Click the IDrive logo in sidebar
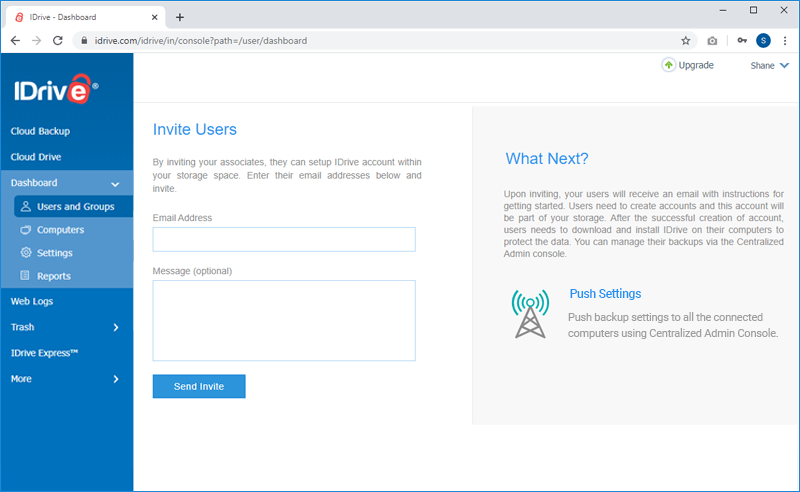This screenshot has width=800, height=492. (x=56, y=90)
